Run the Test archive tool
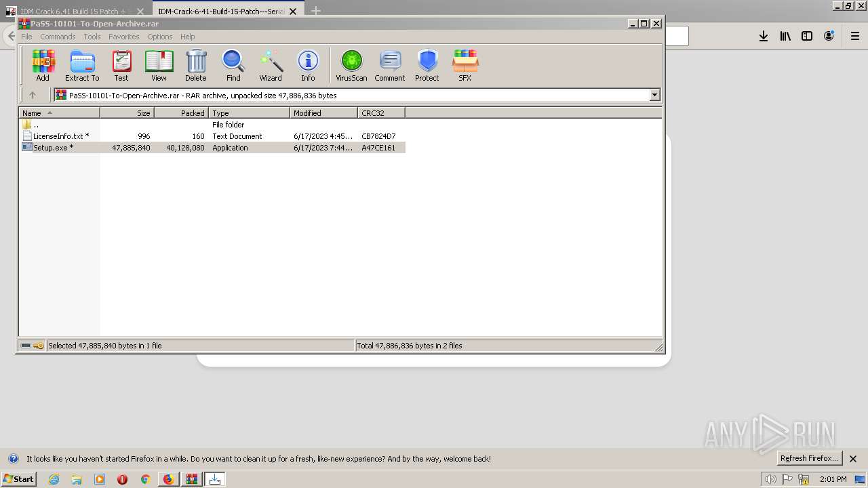 click(121, 66)
